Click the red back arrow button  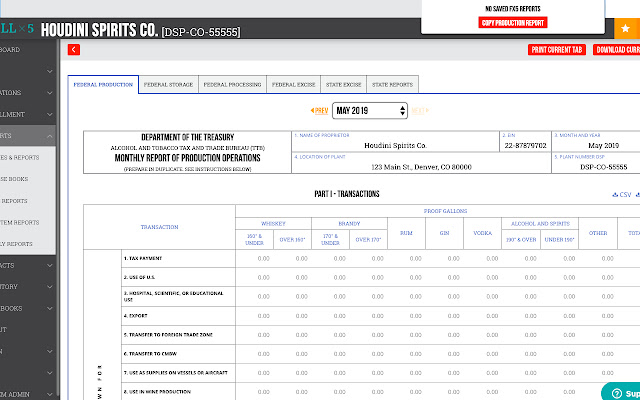[x=74, y=50]
